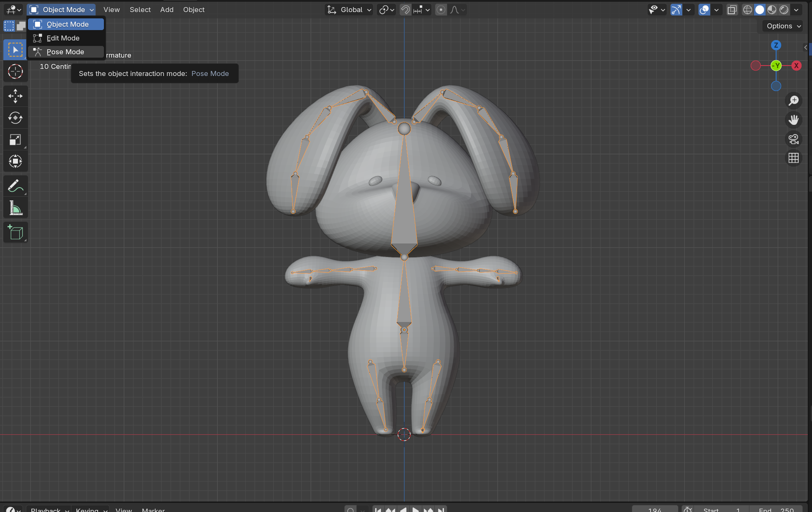
Task: Click the Z axis gizmo circle
Action: click(x=776, y=45)
